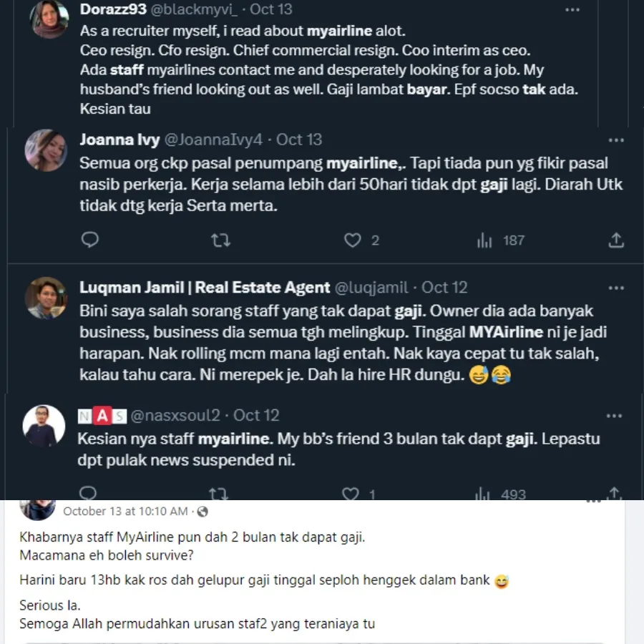Open nasxsoul2's profile avatar
The width and height of the screenshot is (644, 644).
pos(44,426)
